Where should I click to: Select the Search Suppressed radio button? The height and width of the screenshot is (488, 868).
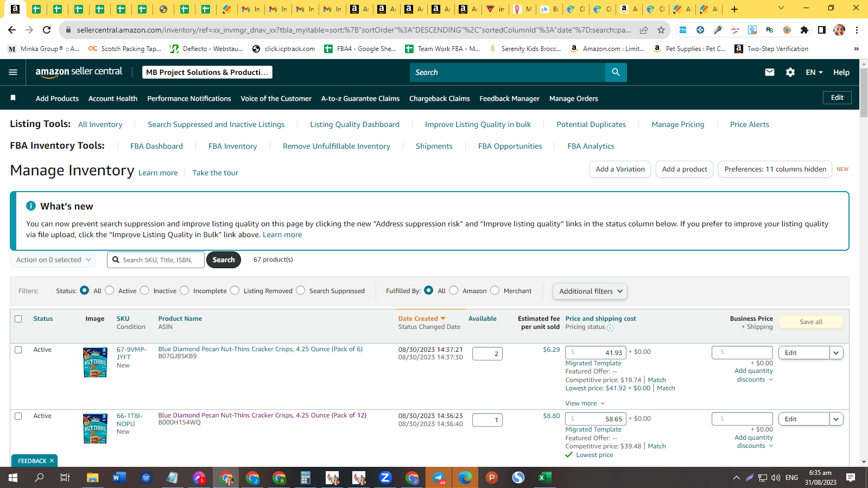click(x=301, y=290)
